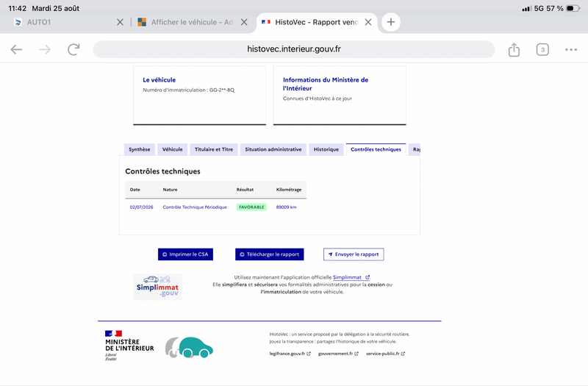The width and height of the screenshot is (588, 386).
Task: Open the Simplimmat link
Action: pos(351,277)
